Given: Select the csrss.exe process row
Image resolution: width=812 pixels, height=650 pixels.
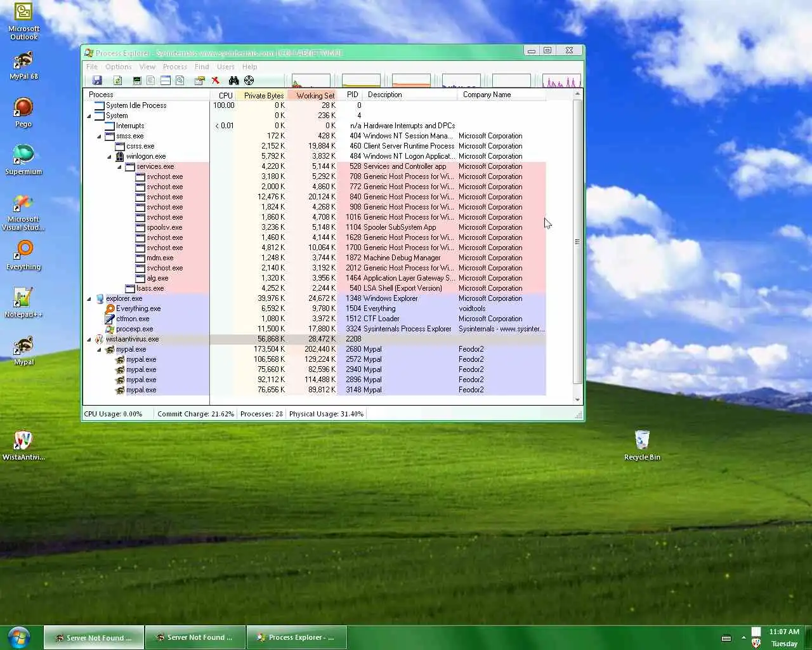Looking at the screenshot, I should click(315, 146).
